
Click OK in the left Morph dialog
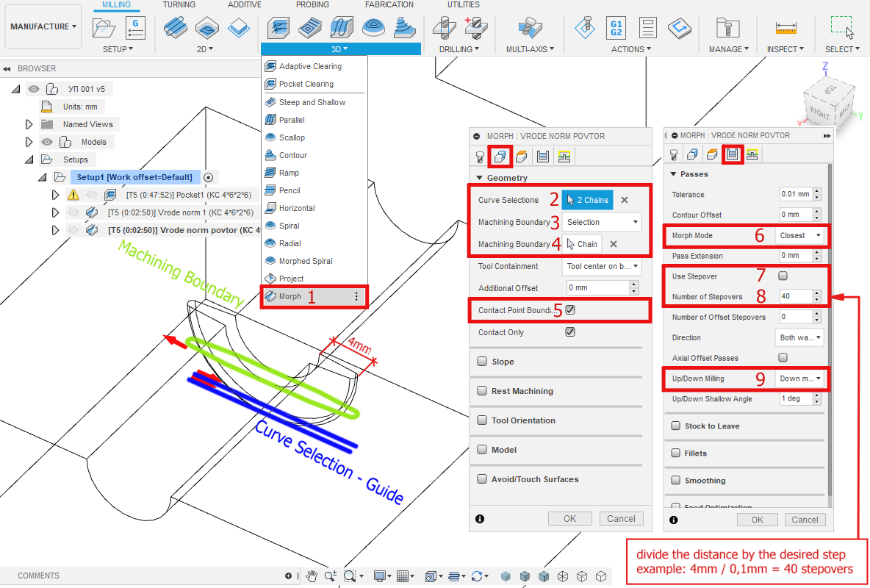(569, 518)
